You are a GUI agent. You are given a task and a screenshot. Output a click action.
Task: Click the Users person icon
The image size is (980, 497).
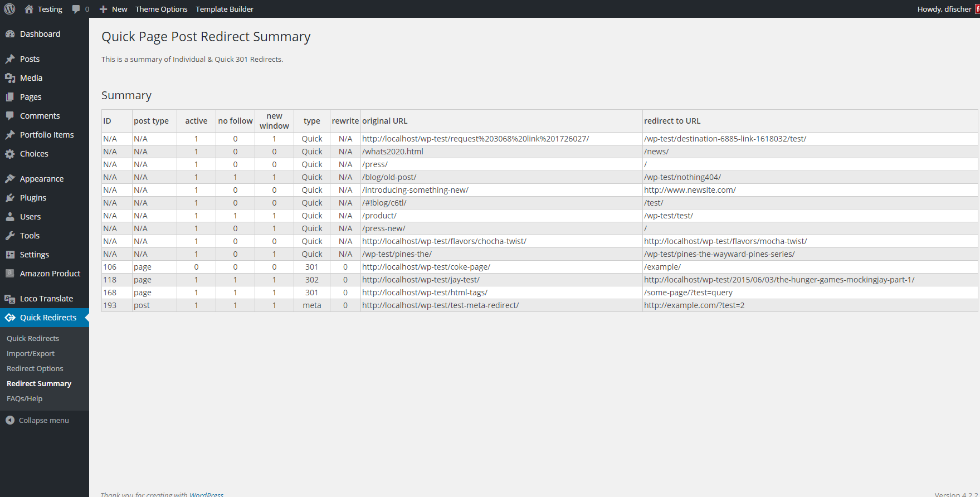pos(10,217)
